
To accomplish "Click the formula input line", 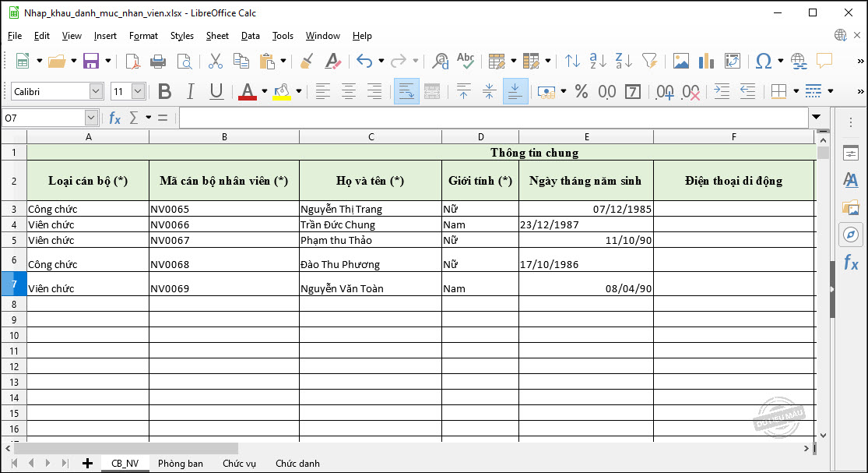I will [490, 118].
